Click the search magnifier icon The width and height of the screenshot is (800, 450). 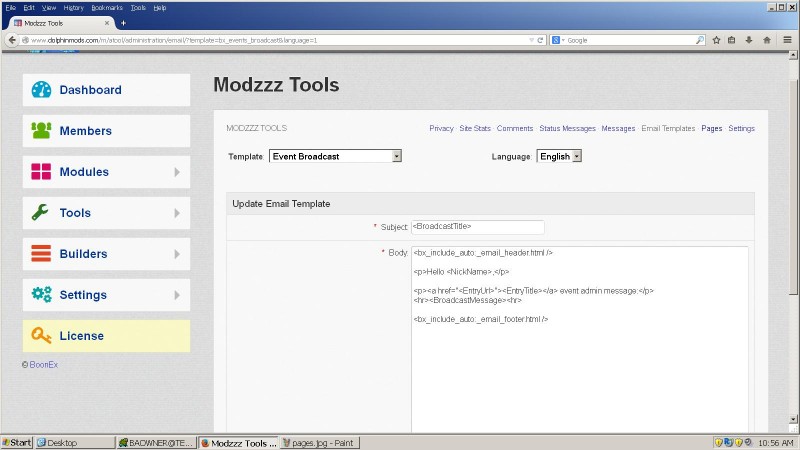(x=699, y=40)
